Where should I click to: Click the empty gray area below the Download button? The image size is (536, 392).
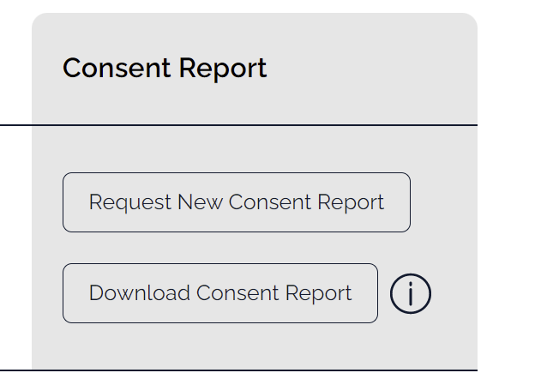[x=255, y=346]
